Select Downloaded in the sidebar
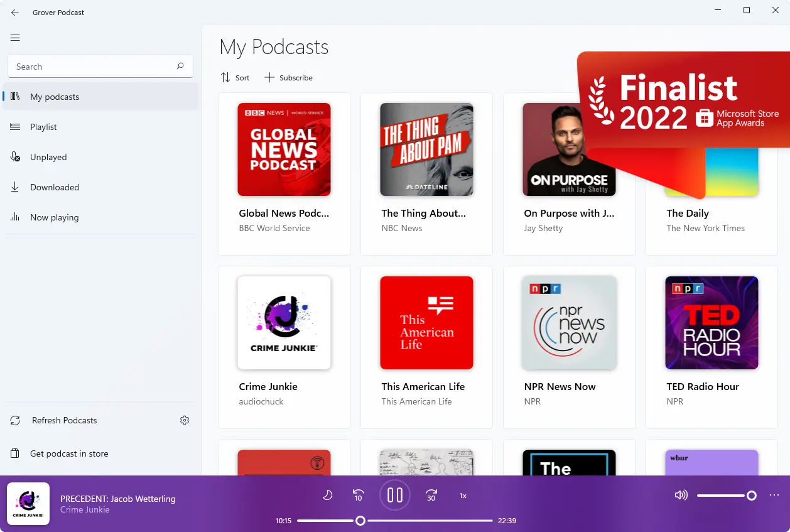This screenshot has width=790, height=532. (55, 187)
